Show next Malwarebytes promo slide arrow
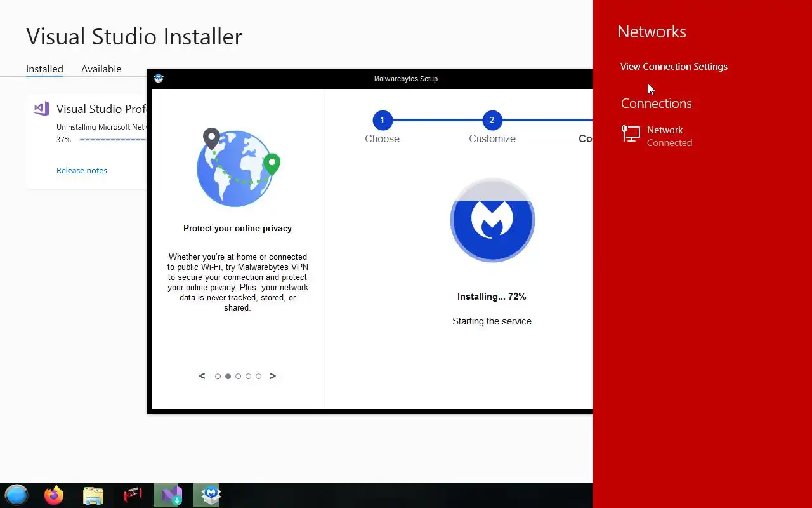This screenshot has height=508, width=812. [x=273, y=376]
